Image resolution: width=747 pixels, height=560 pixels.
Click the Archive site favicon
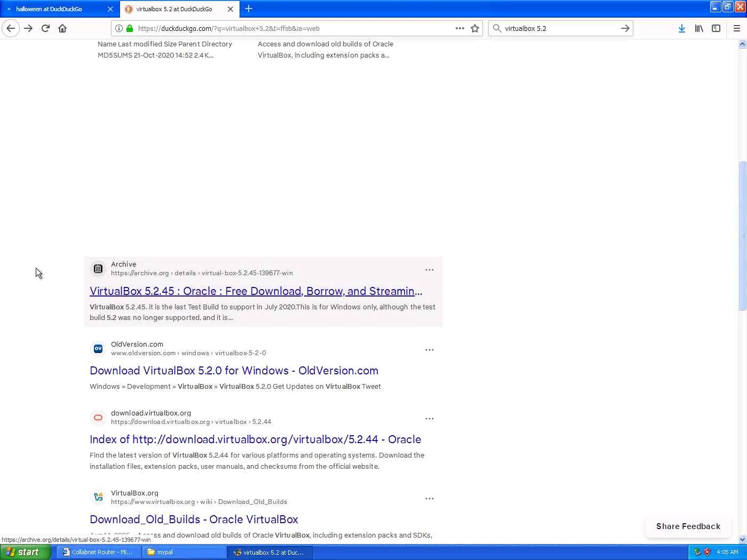(x=98, y=269)
